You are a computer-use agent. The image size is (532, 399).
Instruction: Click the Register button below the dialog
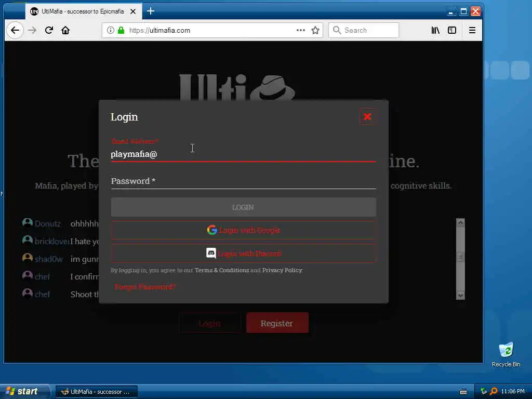[x=277, y=323]
